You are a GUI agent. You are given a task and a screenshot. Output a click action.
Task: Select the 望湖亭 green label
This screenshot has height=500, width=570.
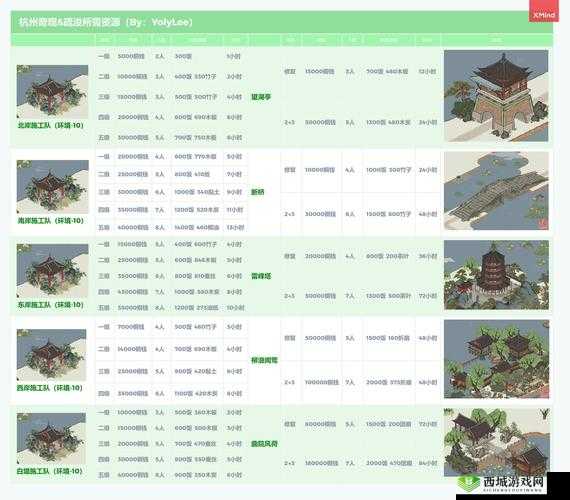coord(261,97)
